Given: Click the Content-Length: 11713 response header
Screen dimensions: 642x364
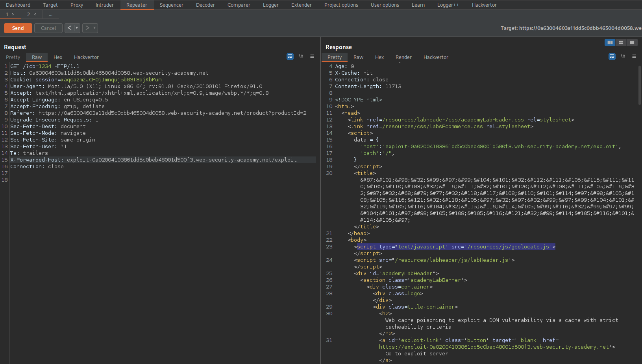Looking at the screenshot, I should pos(368,86).
